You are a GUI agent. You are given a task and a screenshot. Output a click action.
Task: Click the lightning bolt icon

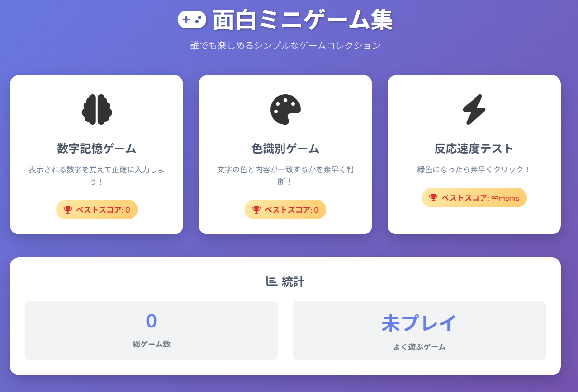coord(474,110)
